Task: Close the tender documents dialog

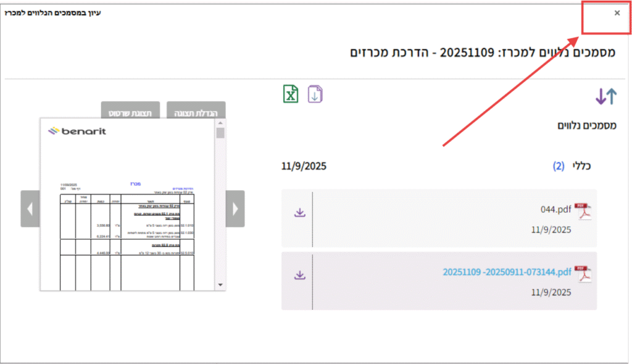Action: coord(617,13)
